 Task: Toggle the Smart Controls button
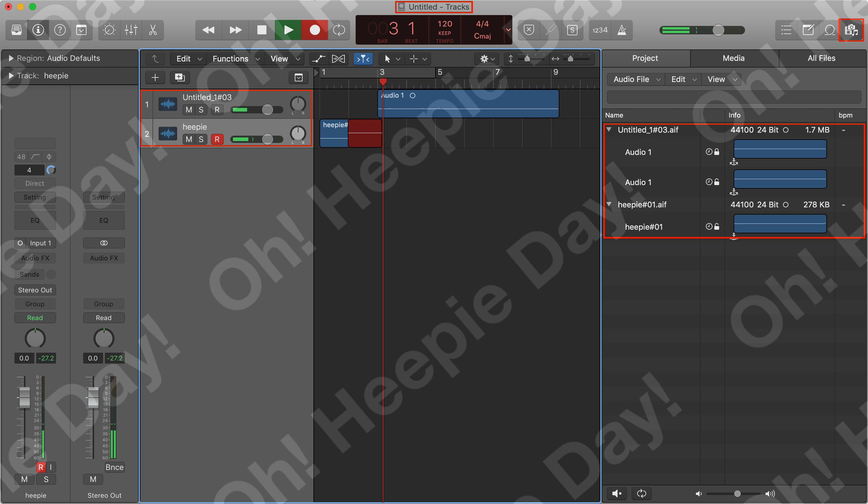81,30
